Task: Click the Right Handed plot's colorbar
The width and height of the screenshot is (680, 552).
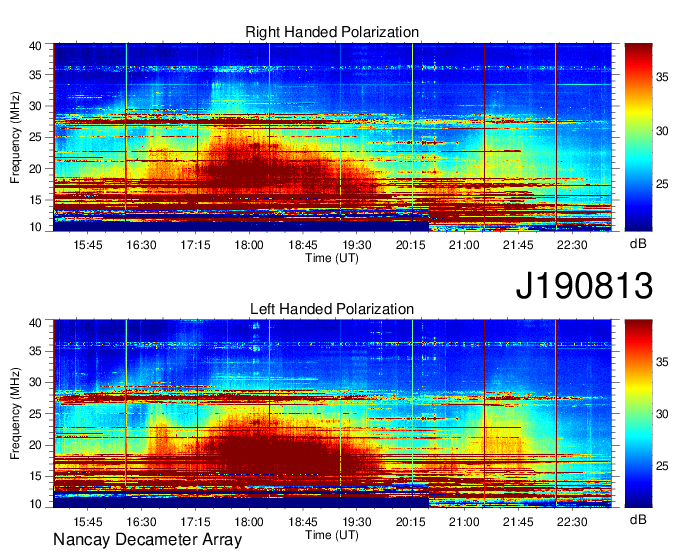Action: pyautogui.click(x=638, y=137)
